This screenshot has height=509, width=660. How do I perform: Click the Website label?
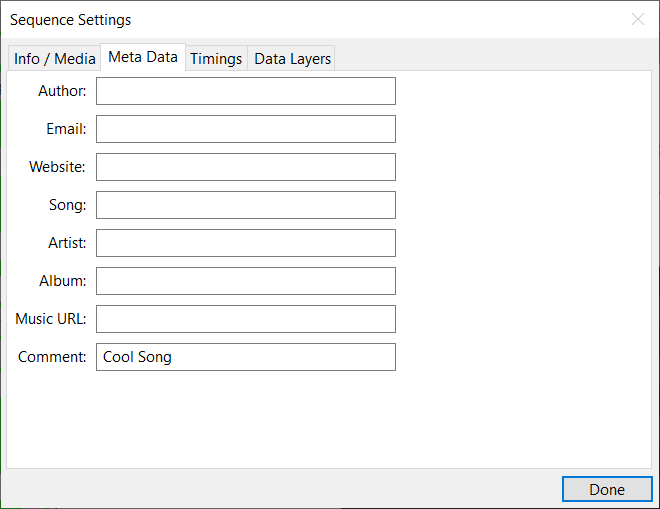point(57,167)
